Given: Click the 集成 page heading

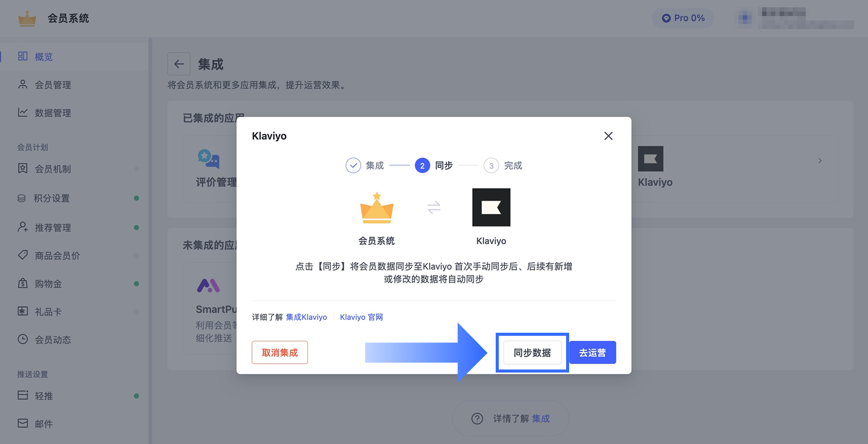Looking at the screenshot, I should pyautogui.click(x=211, y=64).
